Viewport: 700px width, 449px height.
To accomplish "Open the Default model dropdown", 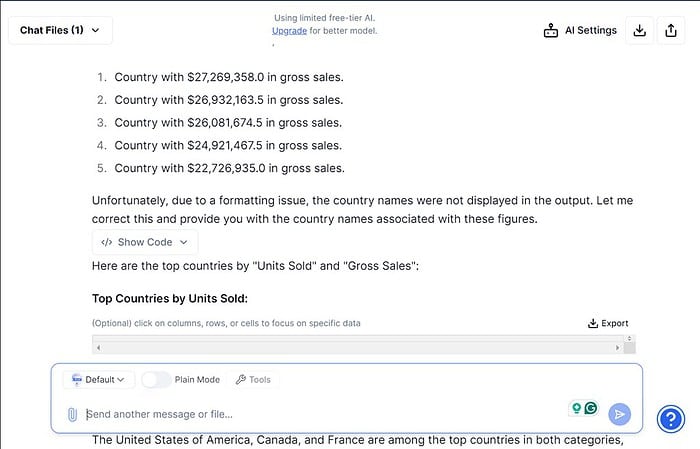I will pyautogui.click(x=99, y=380).
